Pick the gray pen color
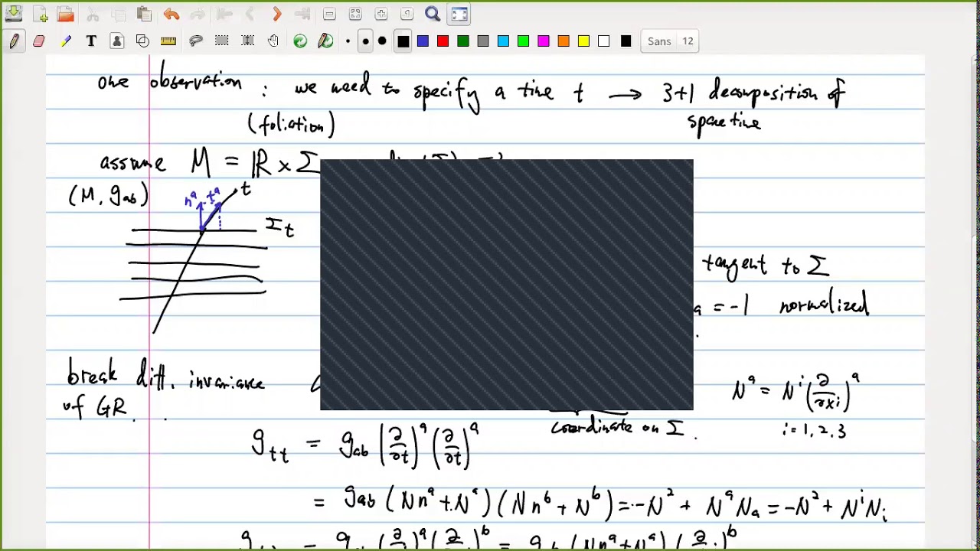980x551 pixels. [483, 41]
